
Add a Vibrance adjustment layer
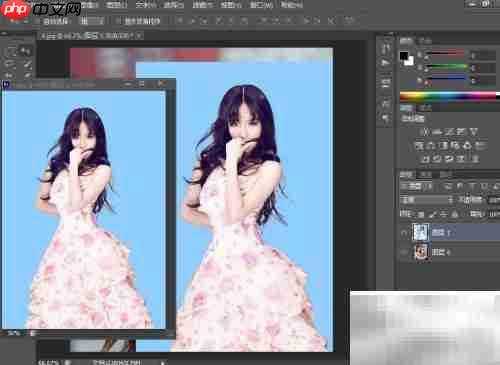pyautogui.click(x=473, y=132)
